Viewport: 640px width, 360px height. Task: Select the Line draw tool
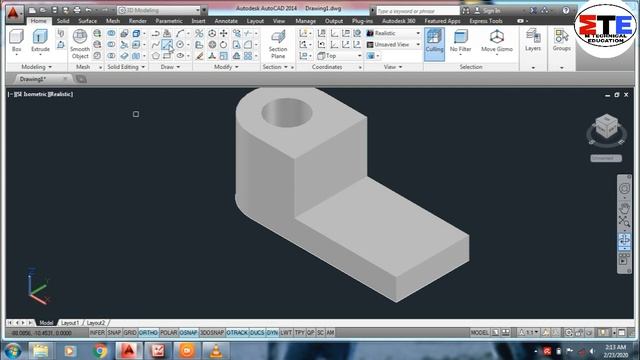(167, 44)
